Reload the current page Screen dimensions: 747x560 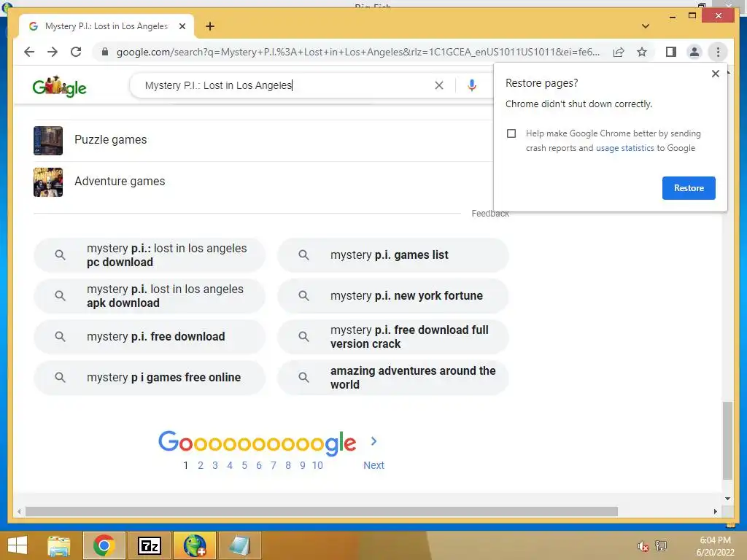pos(76,52)
